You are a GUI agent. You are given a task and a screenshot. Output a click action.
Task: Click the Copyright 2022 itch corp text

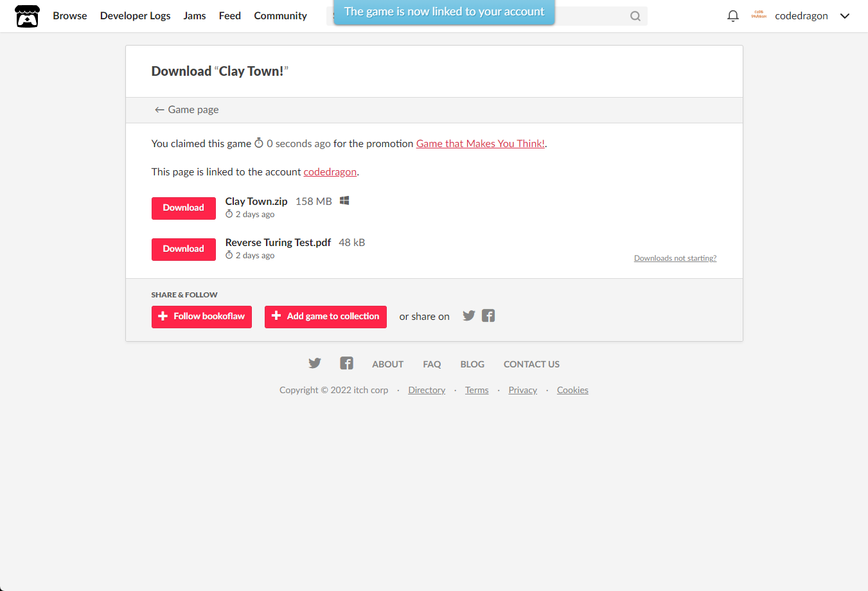click(x=333, y=390)
